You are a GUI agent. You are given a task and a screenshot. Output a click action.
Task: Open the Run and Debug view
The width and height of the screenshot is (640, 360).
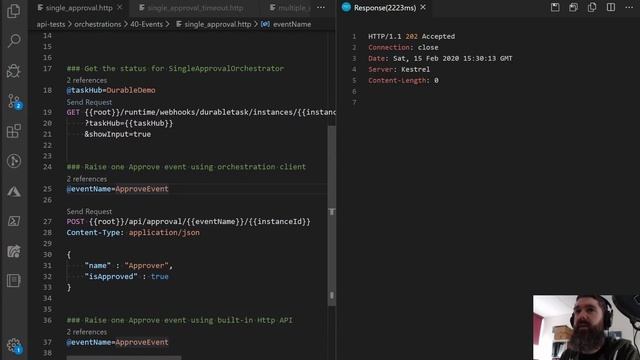pyautogui.click(x=13, y=71)
